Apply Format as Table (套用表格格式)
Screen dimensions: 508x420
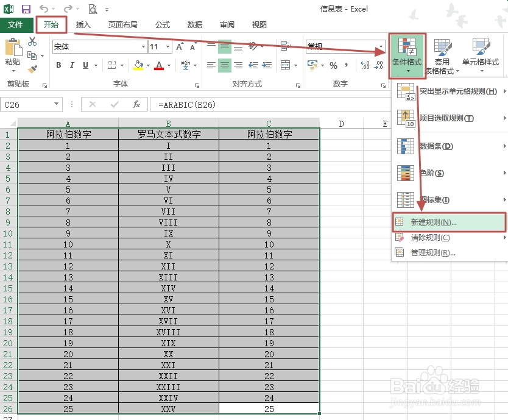(443, 55)
